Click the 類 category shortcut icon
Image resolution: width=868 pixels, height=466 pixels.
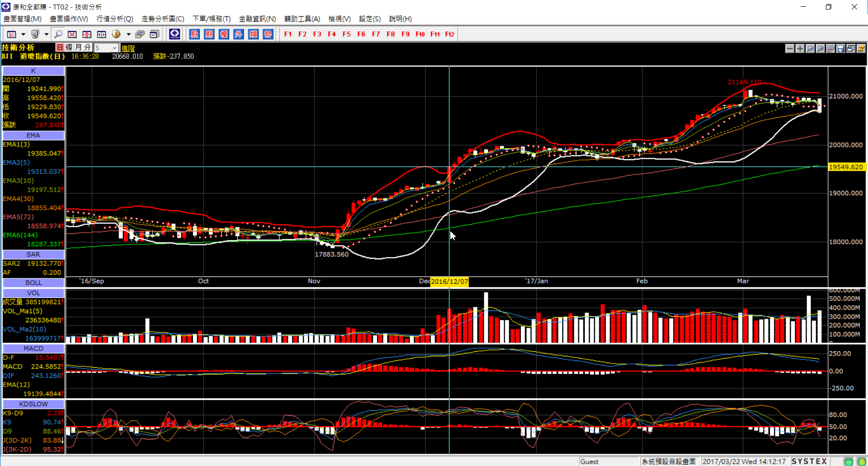pyautogui.click(x=253, y=34)
